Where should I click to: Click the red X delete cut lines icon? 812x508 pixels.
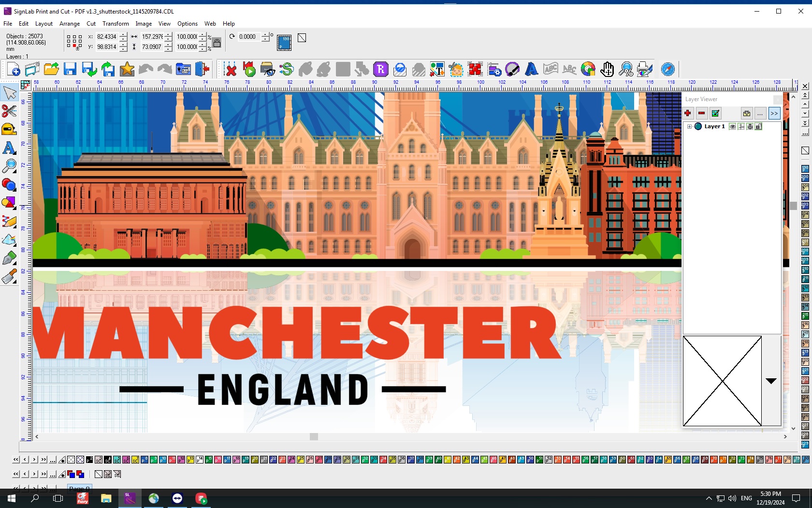[231, 69]
